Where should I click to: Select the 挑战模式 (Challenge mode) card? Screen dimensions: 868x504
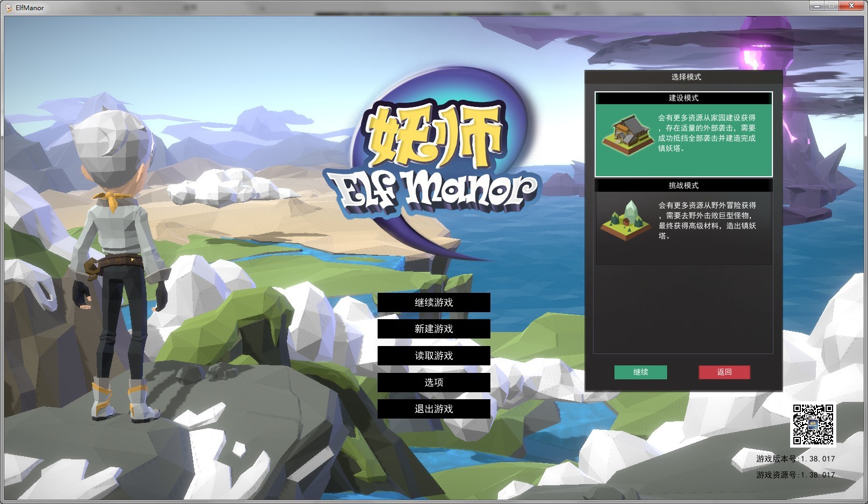[683, 222]
